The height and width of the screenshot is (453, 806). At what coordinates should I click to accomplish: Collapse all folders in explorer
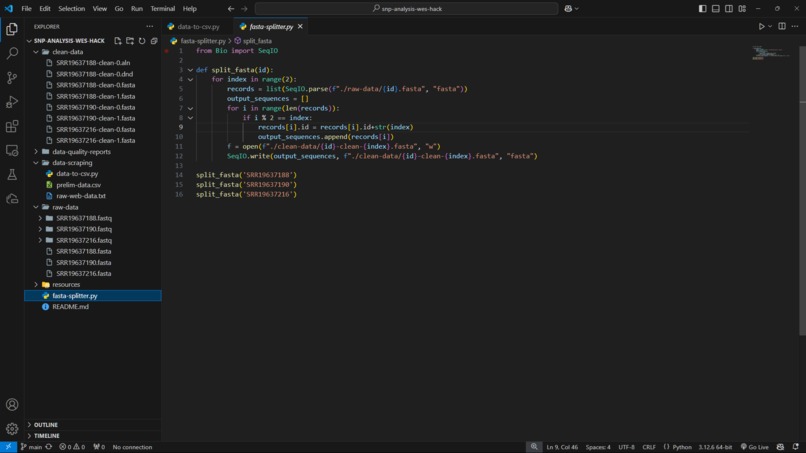click(154, 41)
